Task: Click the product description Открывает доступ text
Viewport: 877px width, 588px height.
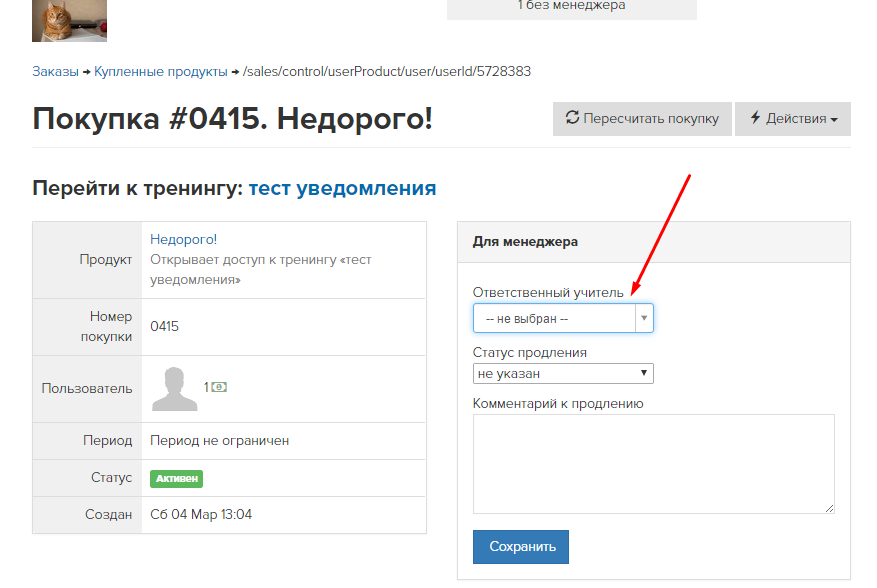Action: [261, 270]
